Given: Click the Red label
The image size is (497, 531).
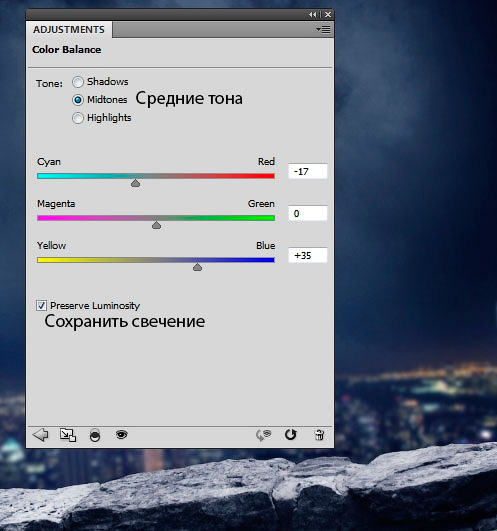Looking at the screenshot, I should coord(266,162).
